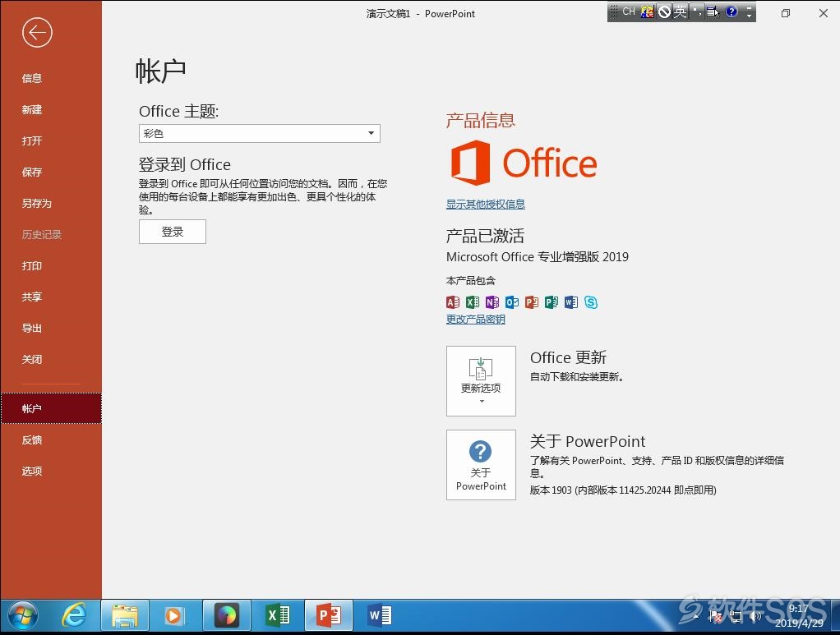Click the 关于 PowerPoint button
The height and width of the screenshot is (635, 840).
481,465
